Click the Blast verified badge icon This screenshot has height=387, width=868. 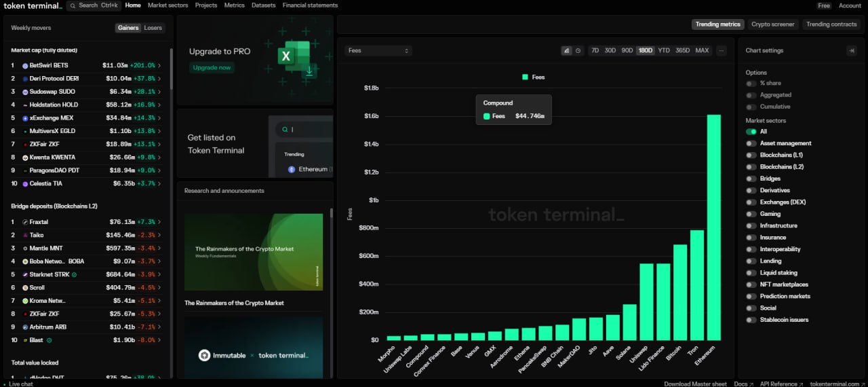pos(50,340)
